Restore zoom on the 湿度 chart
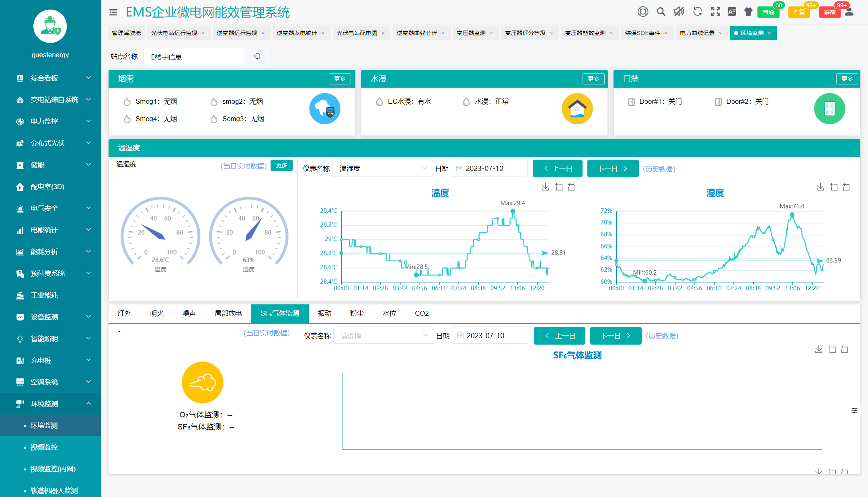The image size is (868, 497). coord(846,187)
